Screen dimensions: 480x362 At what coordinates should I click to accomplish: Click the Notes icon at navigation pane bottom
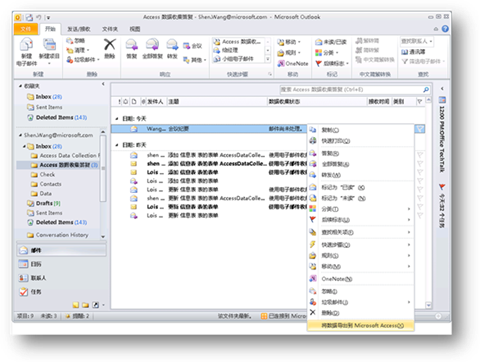click(76, 305)
